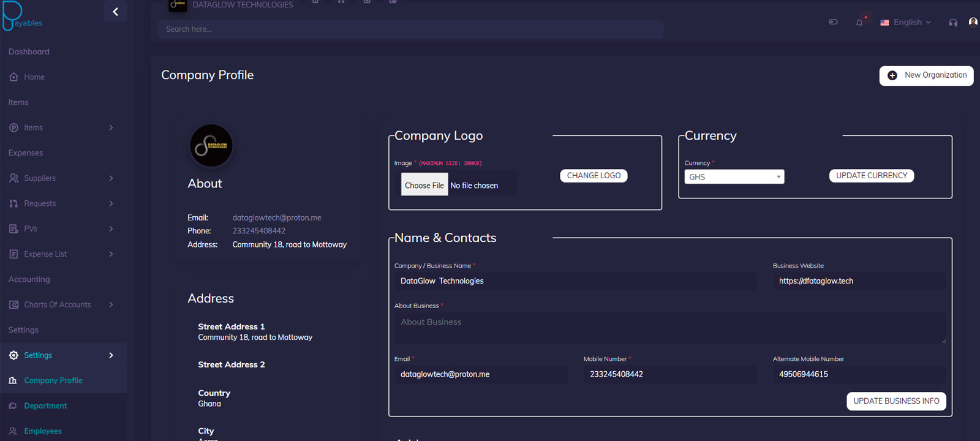Collapse the sidebar with the back arrow
This screenshot has width=980, height=441.
(115, 12)
